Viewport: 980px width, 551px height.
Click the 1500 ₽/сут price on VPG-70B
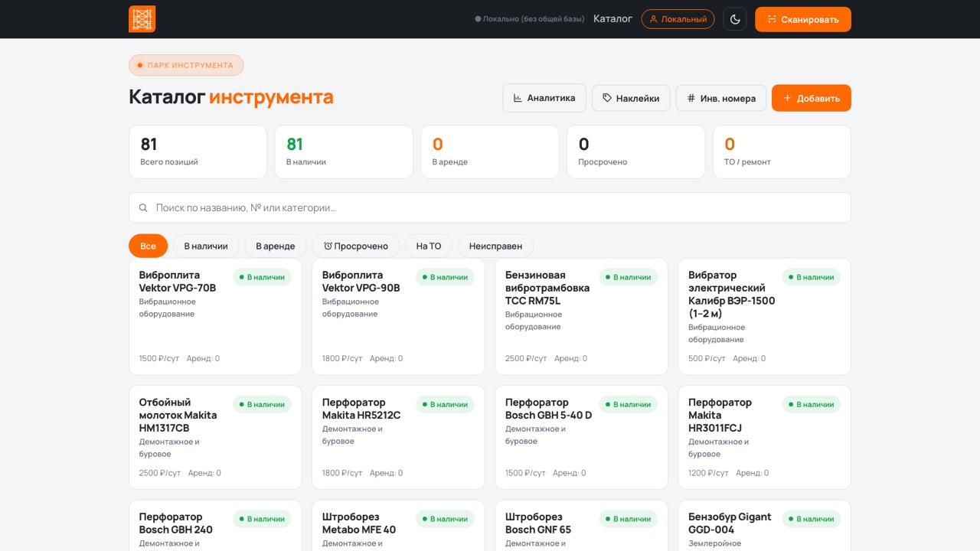[x=160, y=358]
